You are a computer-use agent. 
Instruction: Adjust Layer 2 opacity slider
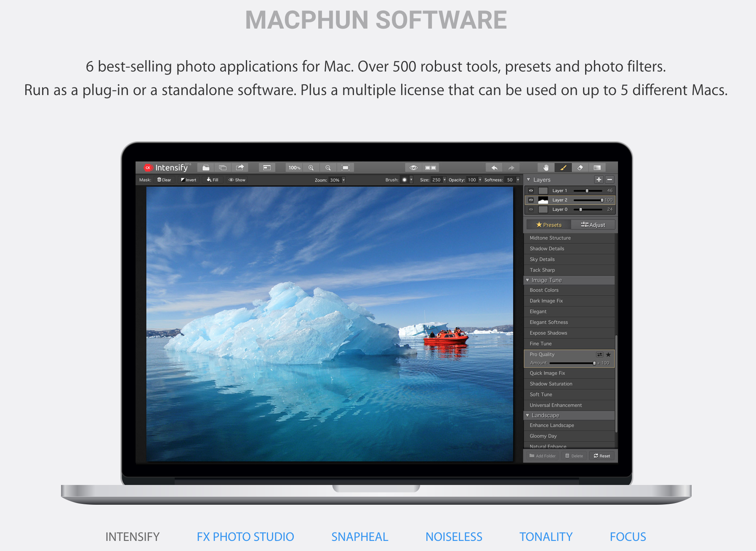[x=588, y=200]
